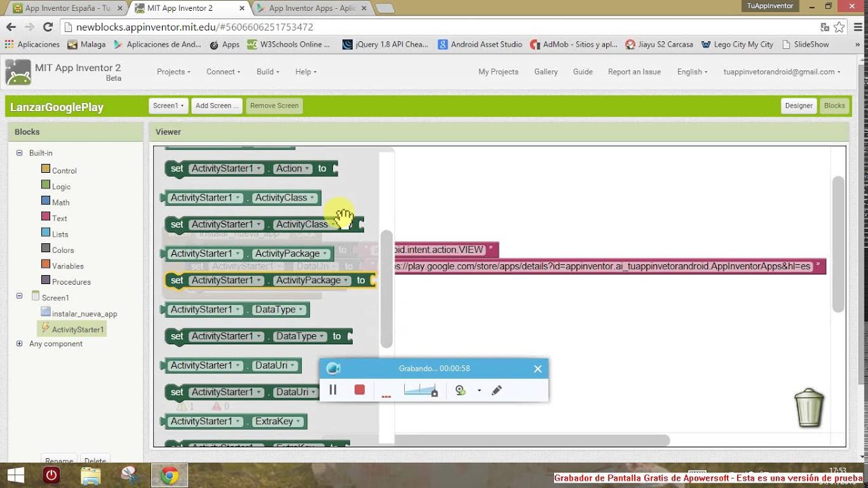Viewport: 868px width, 488px height.
Task: Switch to the Blocks view
Action: click(834, 106)
